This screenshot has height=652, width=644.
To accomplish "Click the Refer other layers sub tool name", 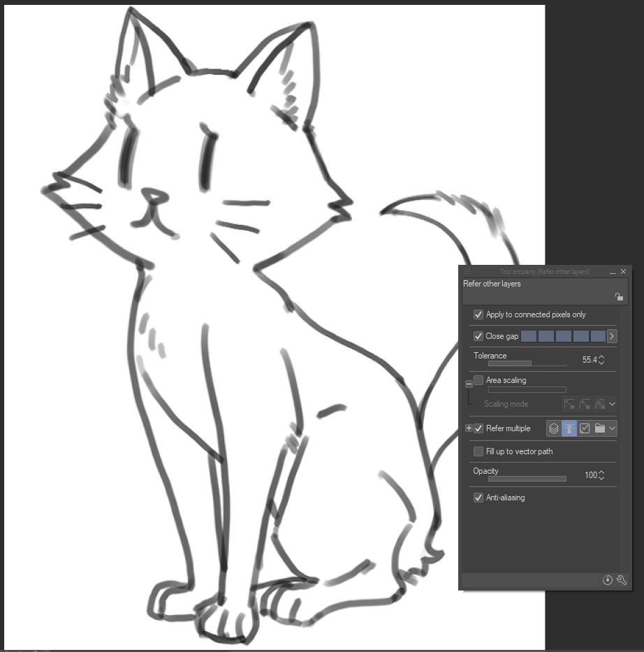I will [x=492, y=284].
